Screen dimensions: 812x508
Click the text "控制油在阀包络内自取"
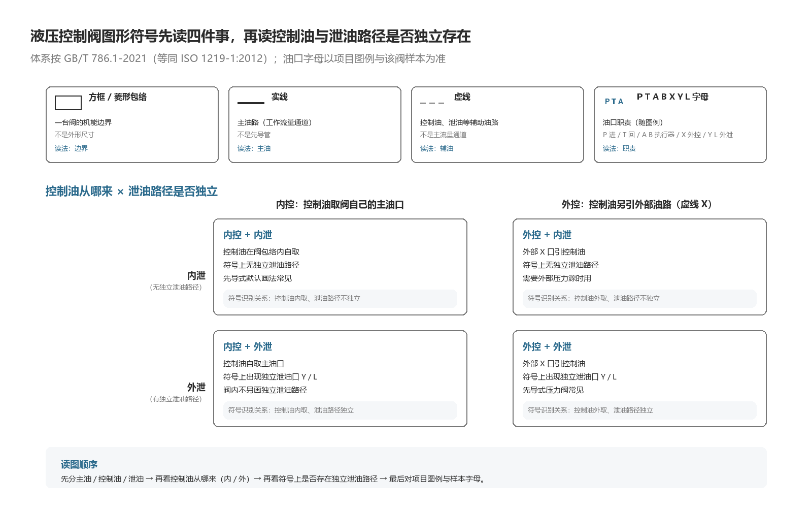point(261,252)
